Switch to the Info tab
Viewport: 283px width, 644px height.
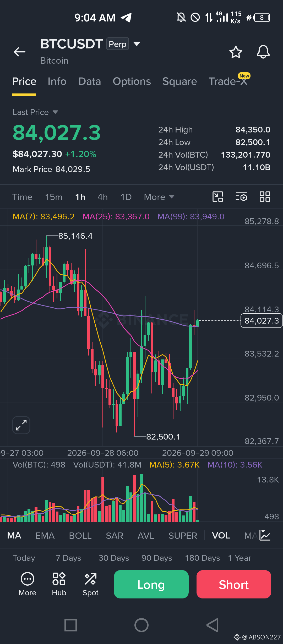click(57, 81)
